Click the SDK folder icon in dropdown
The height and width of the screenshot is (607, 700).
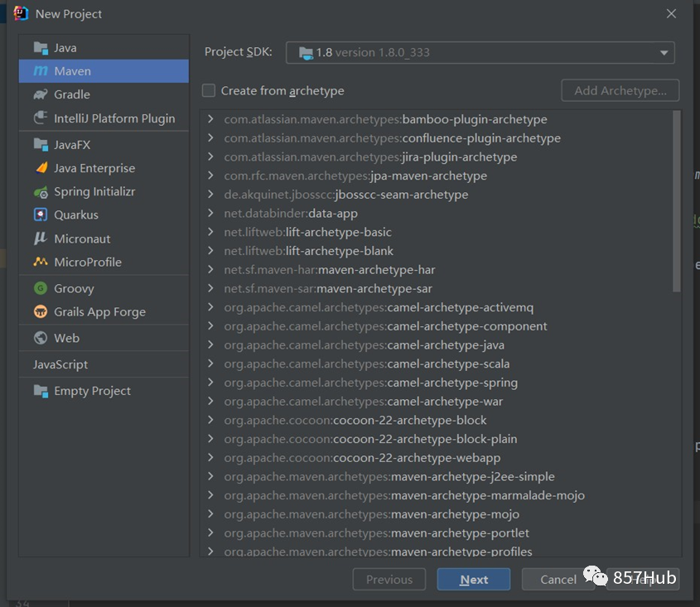click(x=306, y=53)
